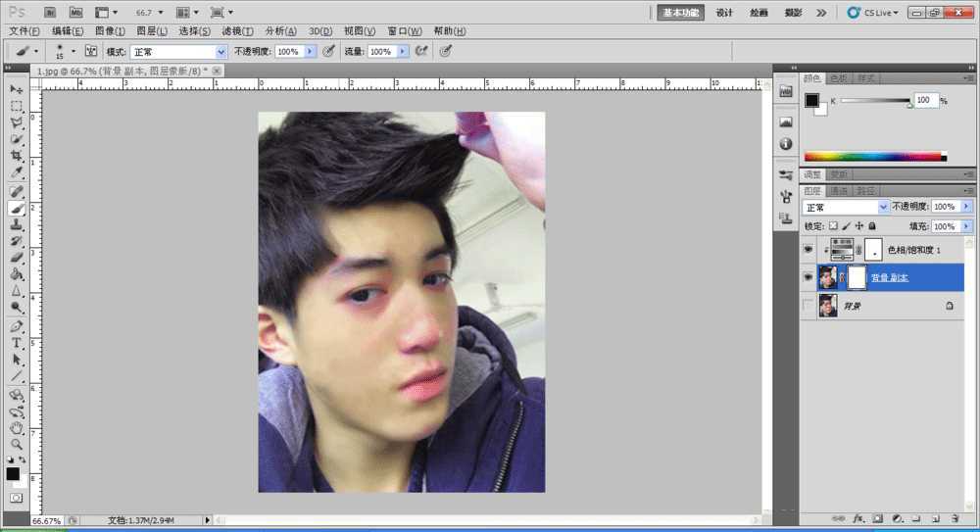Click the CS Live button
Screen dimensions: 980x532
coord(867,13)
